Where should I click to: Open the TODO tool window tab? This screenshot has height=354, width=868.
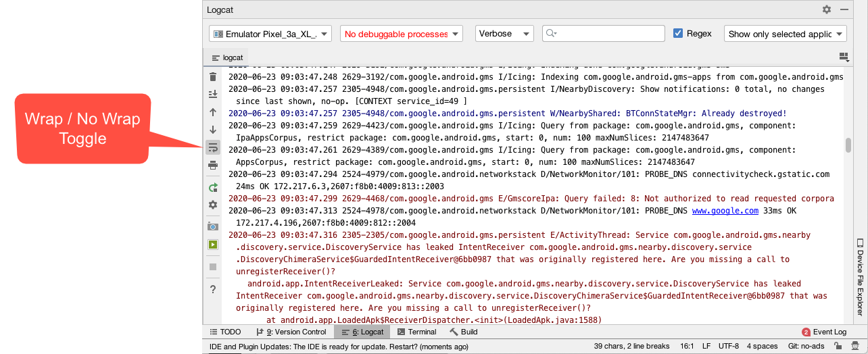pyautogui.click(x=225, y=332)
